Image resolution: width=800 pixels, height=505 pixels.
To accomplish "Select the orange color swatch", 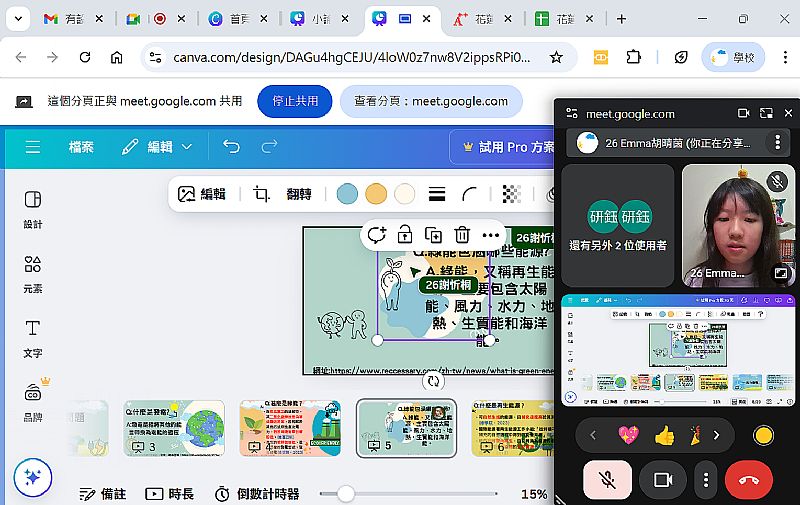I will (x=376, y=194).
